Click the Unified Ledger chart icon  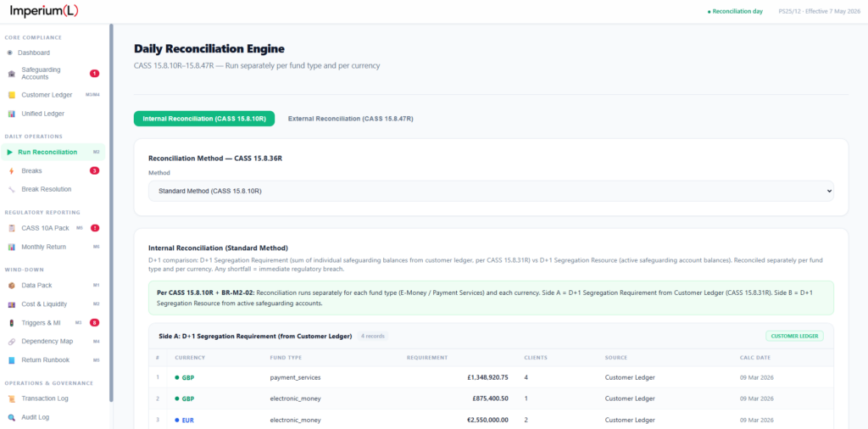tap(12, 114)
